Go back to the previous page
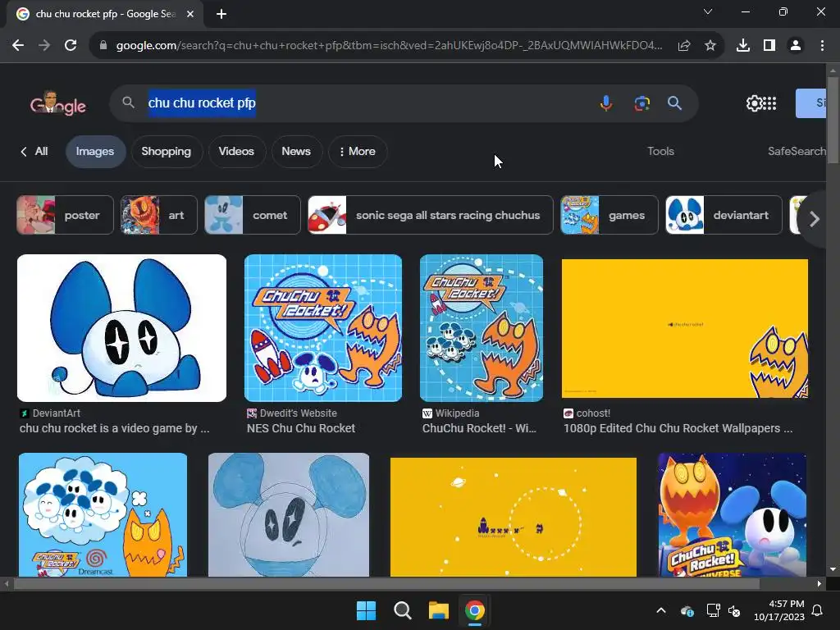Screen dimensions: 840x630 (x=18, y=46)
